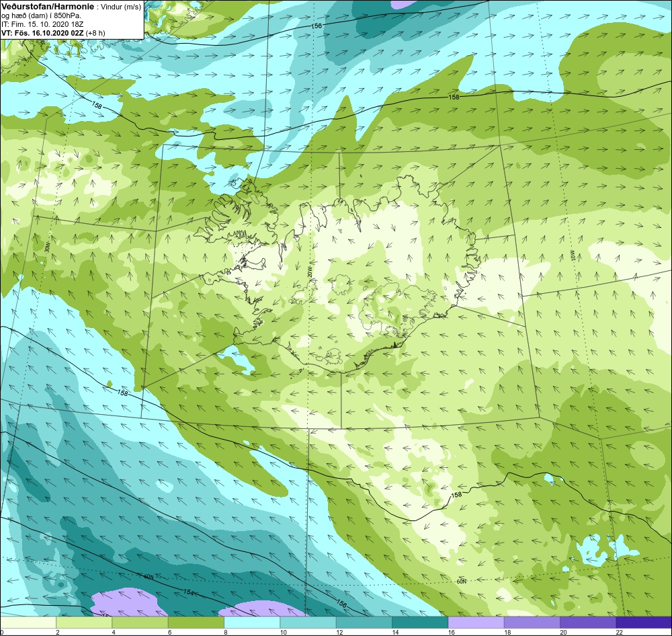Image resolution: width=672 pixels, height=636 pixels.
Task: Click legend tick label "18"
Action: [x=507, y=632]
